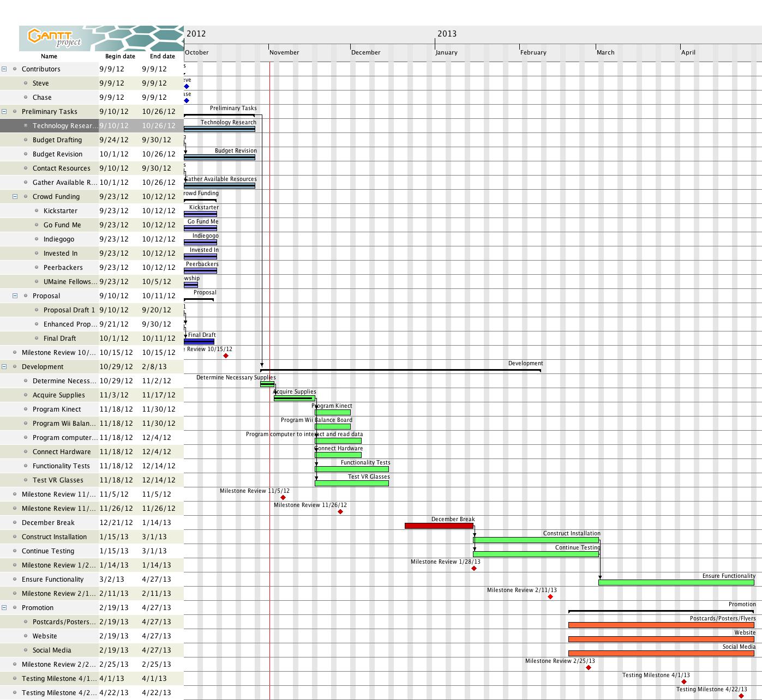Collapse the Promotion group
This screenshot has height=700, width=762.
(5, 607)
